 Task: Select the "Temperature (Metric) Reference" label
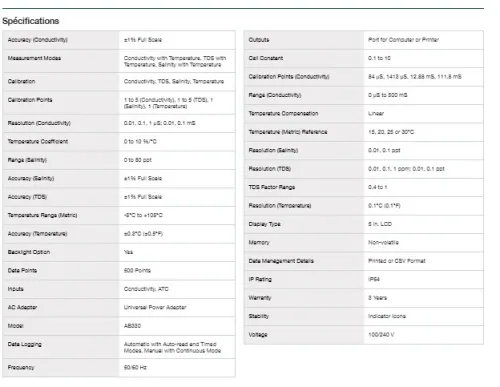coord(288,132)
